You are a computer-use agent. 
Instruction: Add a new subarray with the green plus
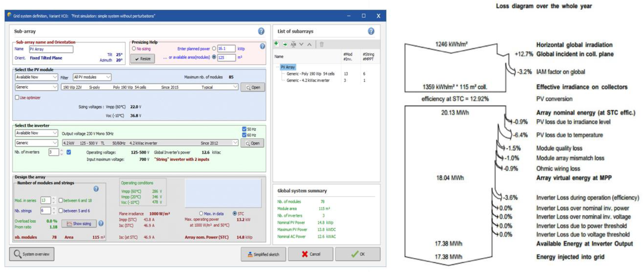coord(276,44)
